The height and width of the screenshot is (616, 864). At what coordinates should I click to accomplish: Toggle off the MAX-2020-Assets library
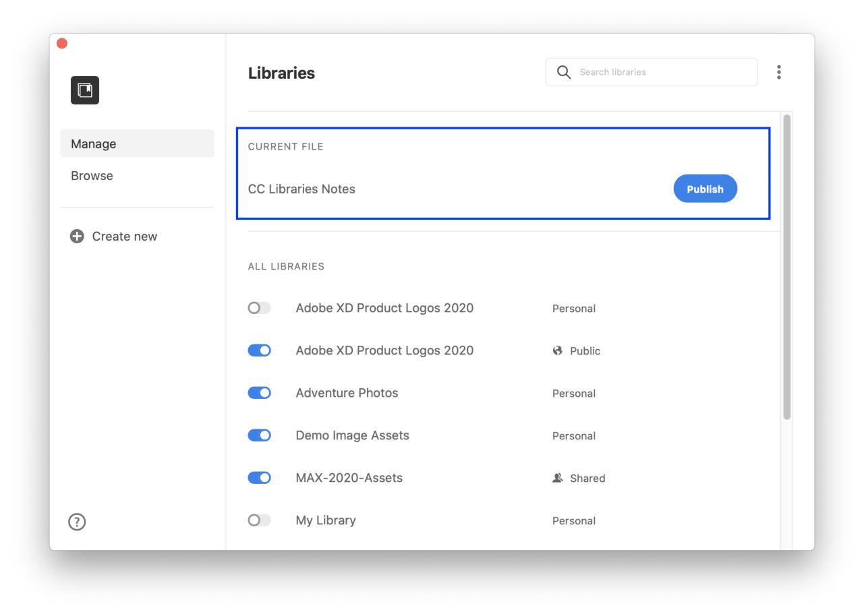[x=259, y=477]
